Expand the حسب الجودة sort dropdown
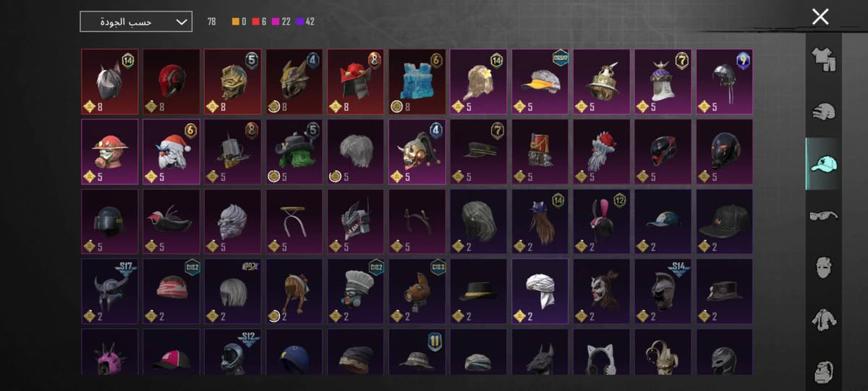868x391 pixels. [x=136, y=22]
